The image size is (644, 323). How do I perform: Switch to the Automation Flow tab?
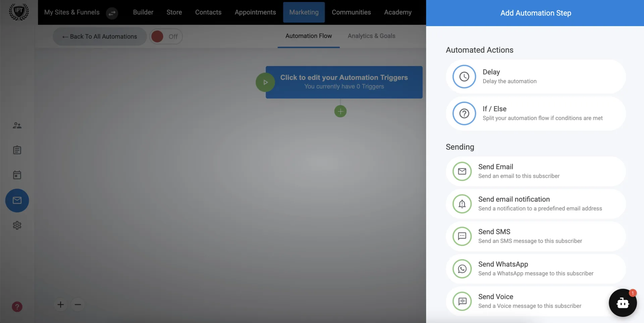(309, 36)
